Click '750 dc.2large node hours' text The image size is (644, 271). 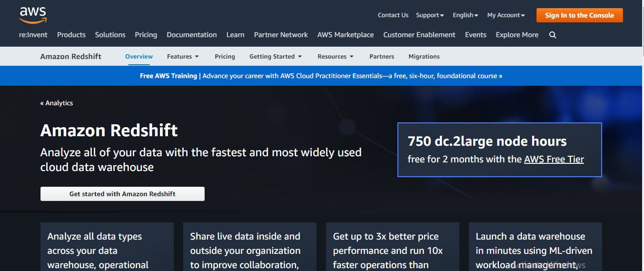(487, 141)
